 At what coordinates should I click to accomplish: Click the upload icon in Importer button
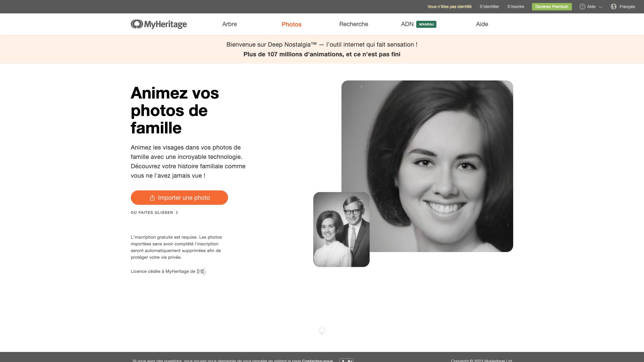pos(152,198)
